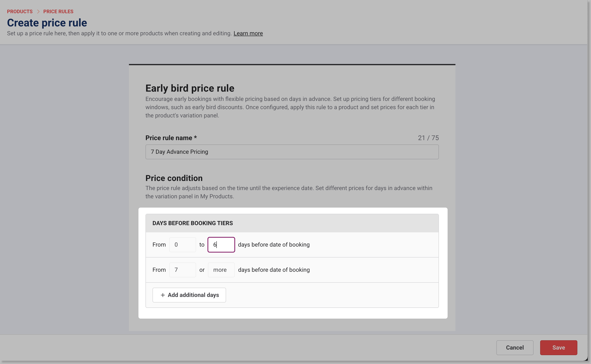Click the breadcrumb chevron separator arrow
The image size is (591, 364).
coord(38,12)
